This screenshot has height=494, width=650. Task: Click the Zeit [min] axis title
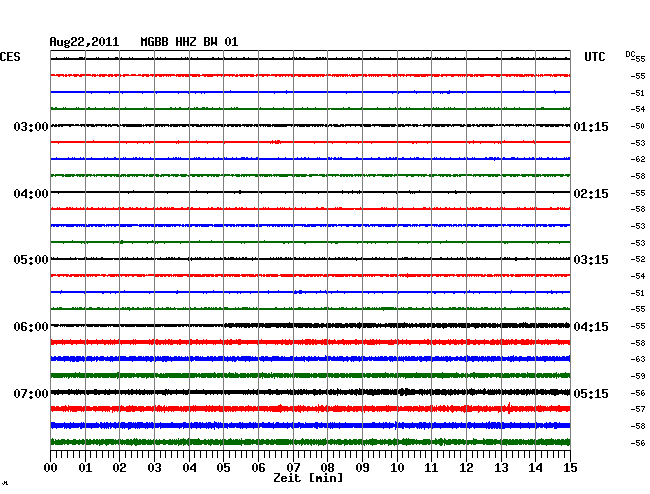[308, 478]
